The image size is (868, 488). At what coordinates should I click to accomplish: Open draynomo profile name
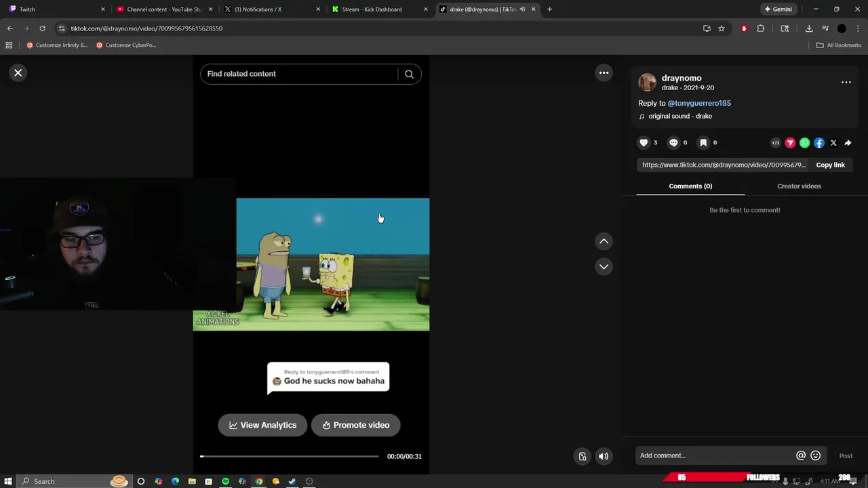(682, 78)
